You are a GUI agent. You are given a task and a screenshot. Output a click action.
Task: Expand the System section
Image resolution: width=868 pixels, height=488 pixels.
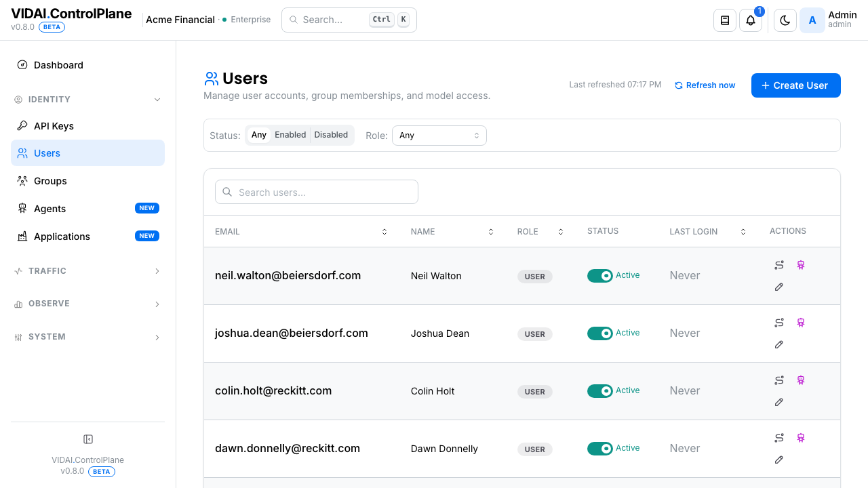[87, 337]
